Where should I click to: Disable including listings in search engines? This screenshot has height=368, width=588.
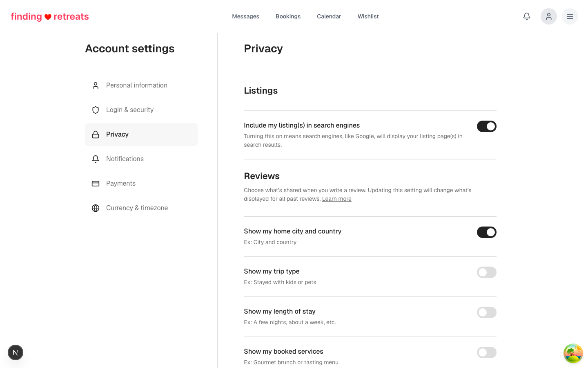[487, 126]
